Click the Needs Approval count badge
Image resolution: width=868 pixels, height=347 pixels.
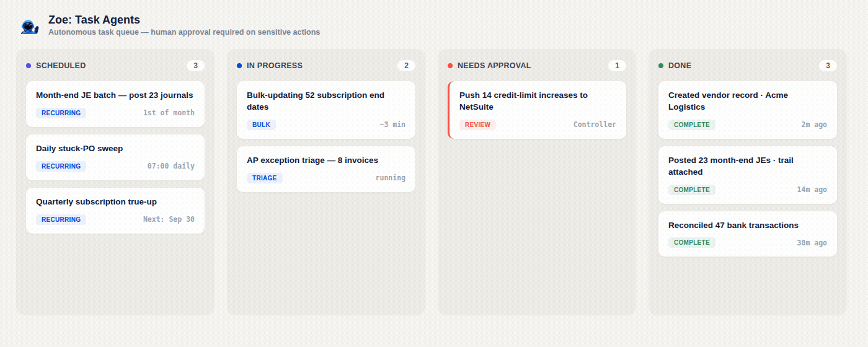617,66
